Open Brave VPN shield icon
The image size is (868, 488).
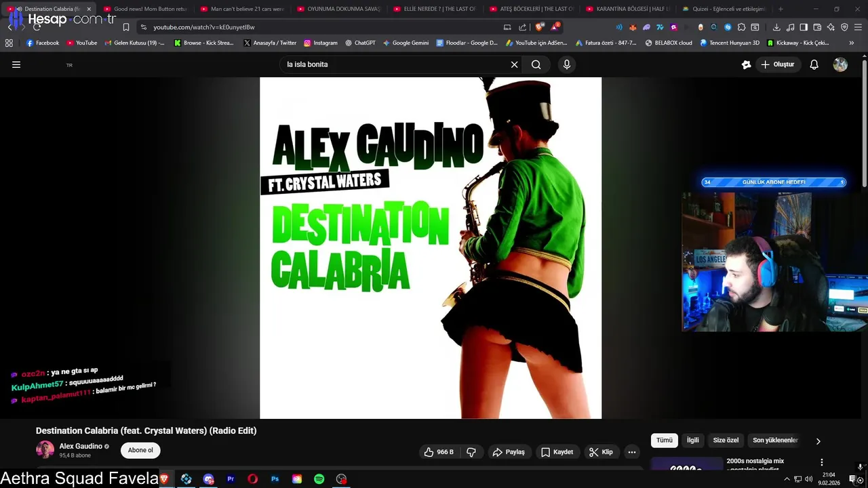pos(844,27)
